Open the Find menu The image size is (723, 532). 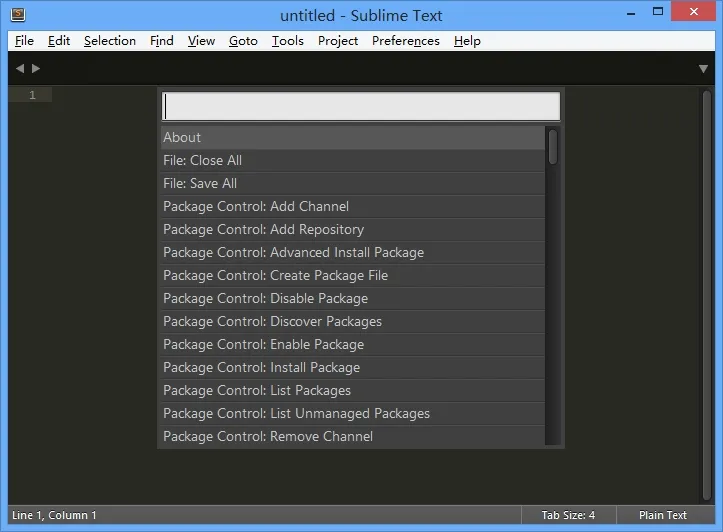pos(161,41)
